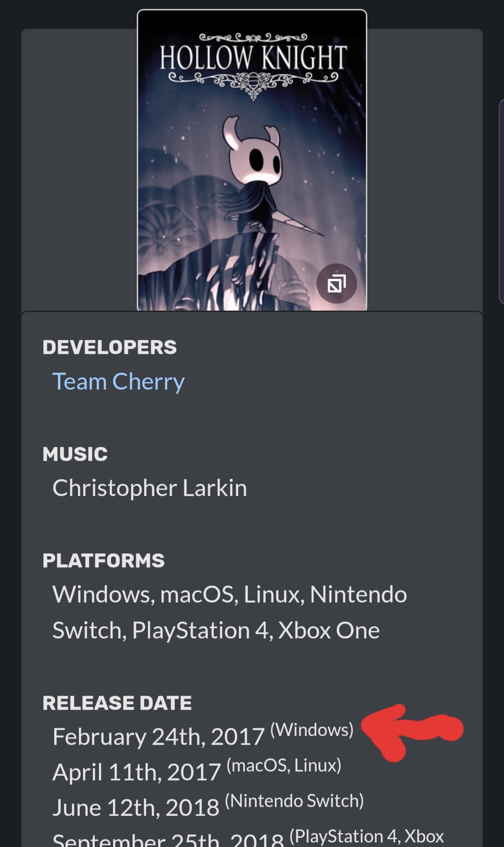Image resolution: width=504 pixels, height=847 pixels.
Task: Tap the (Nintendo Switch) platform superscript
Action: tap(294, 801)
